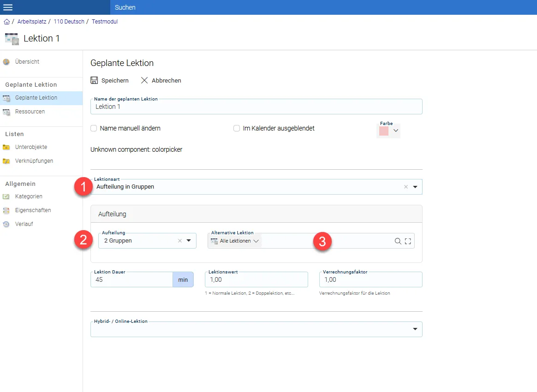Click the Verlauf clock icon
Screen dimensions: 537x392
pos(6,224)
